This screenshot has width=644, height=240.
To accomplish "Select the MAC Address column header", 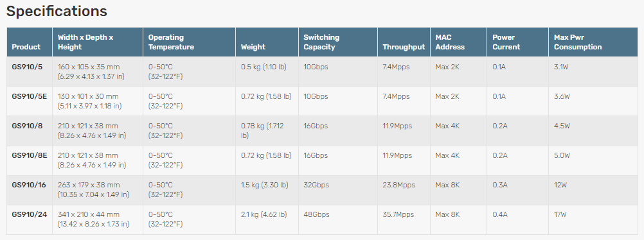I will 450,42.
